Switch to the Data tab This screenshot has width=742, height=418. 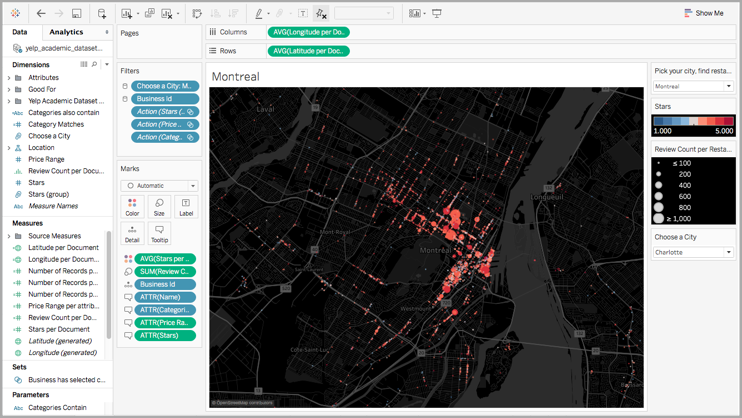pos(20,32)
